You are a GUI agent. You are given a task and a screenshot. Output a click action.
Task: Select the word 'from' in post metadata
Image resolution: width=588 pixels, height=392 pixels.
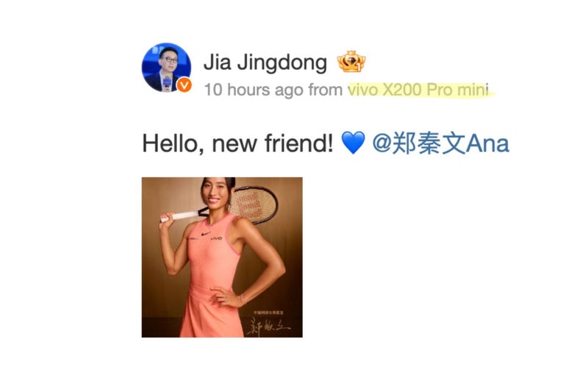click(326, 90)
